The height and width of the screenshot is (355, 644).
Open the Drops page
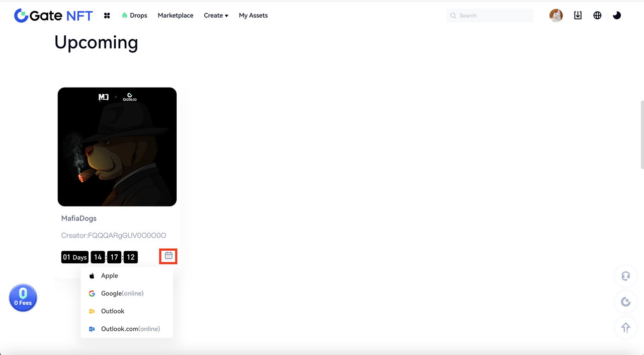point(134,16)
